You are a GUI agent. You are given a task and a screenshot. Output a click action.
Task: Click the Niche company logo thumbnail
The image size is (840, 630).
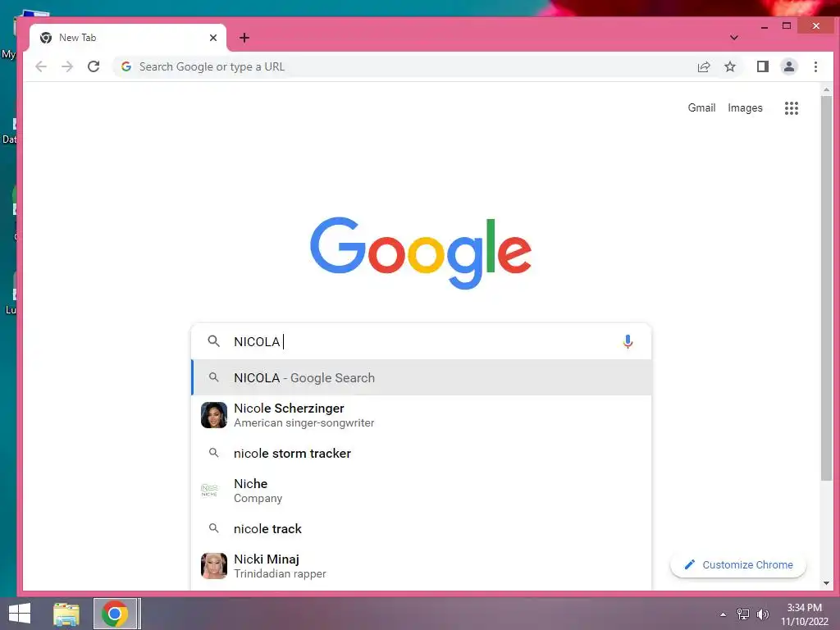coord(209,491)
